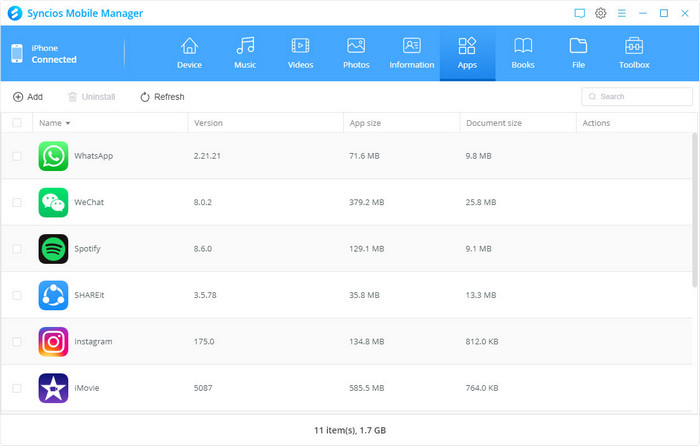700x446 pixels.
Task: Open the settings gear in title bar
Action: [601, 13]
